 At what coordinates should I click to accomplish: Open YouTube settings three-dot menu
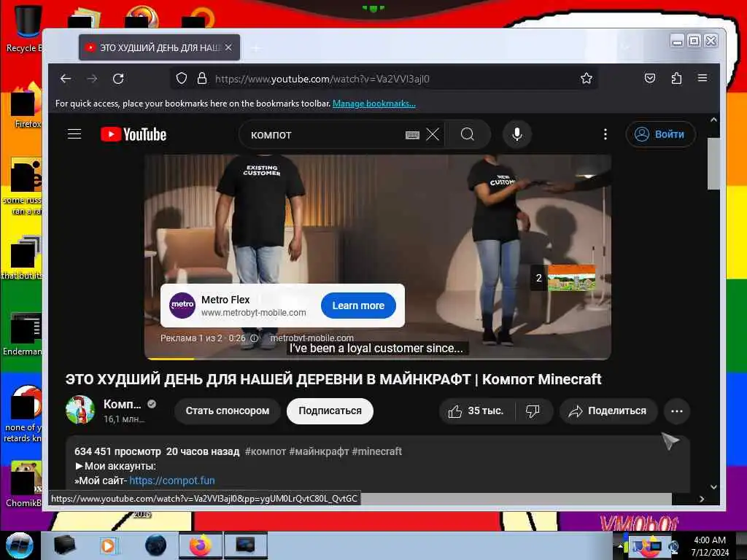coord(605,135)
